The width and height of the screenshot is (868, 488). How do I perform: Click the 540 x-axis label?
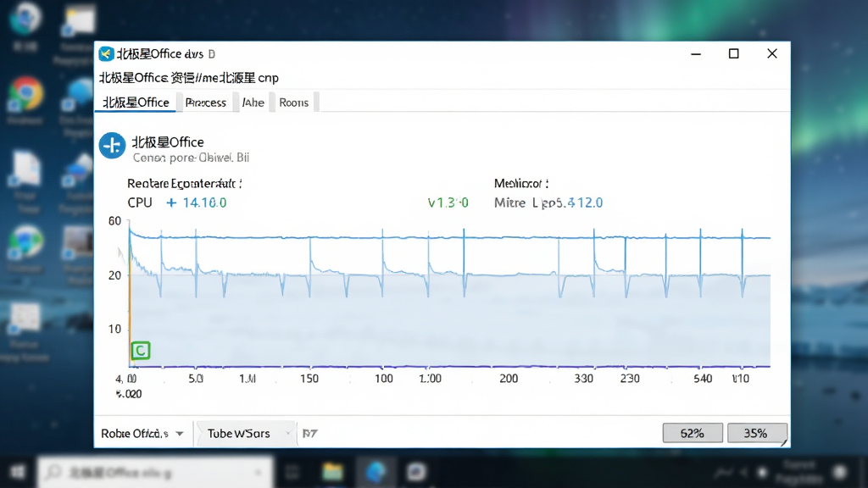703,379
